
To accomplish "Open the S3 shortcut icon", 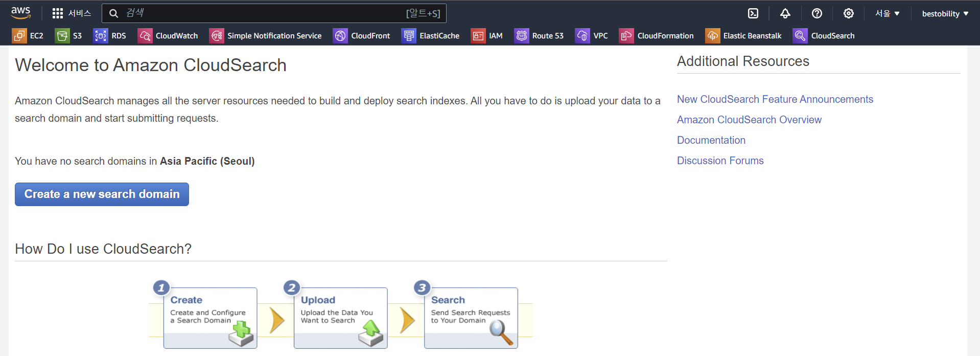I will pos(62,36).
